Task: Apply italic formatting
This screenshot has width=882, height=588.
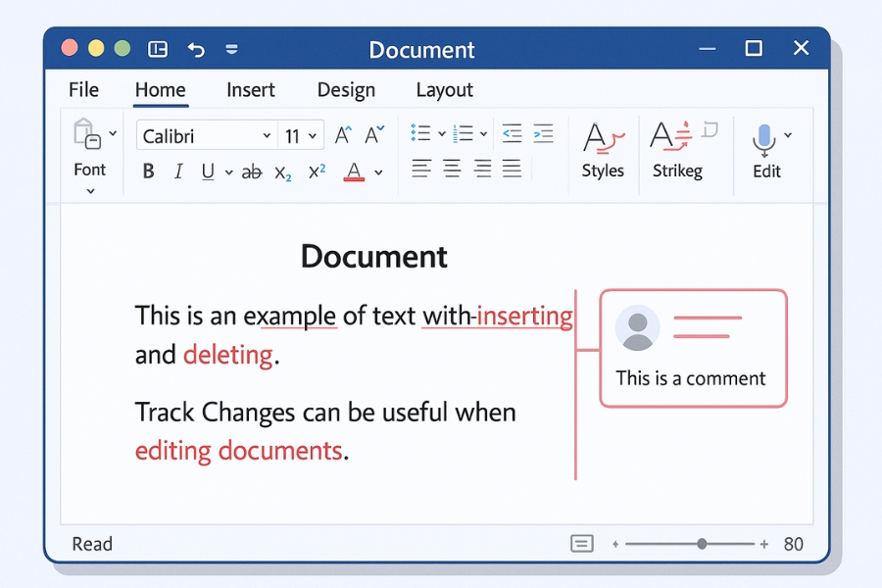Action: click(178, 171)
